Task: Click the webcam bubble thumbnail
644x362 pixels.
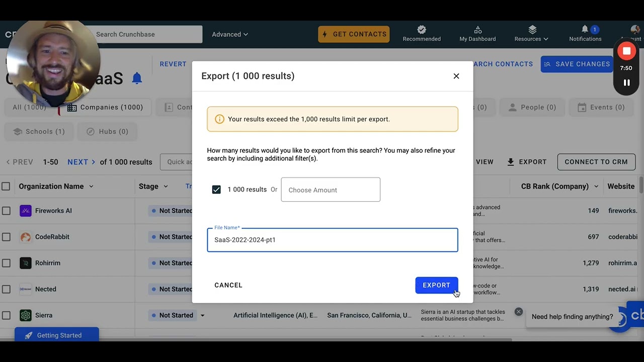Action: point(53,64)
